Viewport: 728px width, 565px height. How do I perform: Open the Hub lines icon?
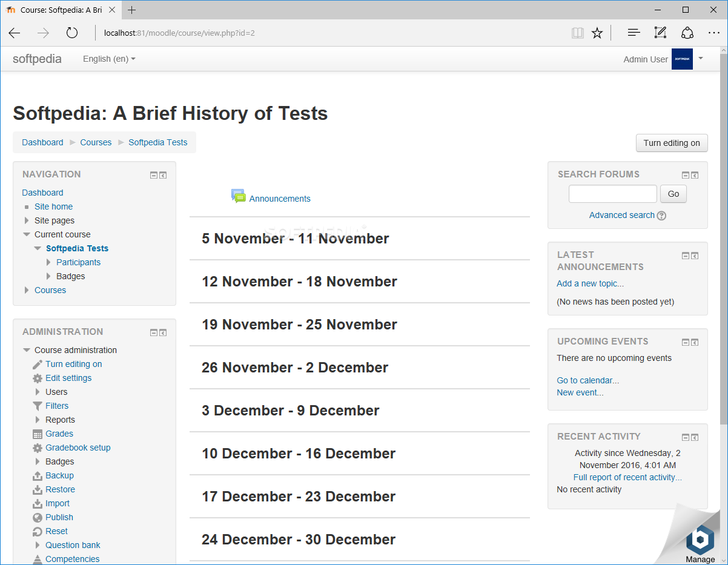tap(634, 33)
